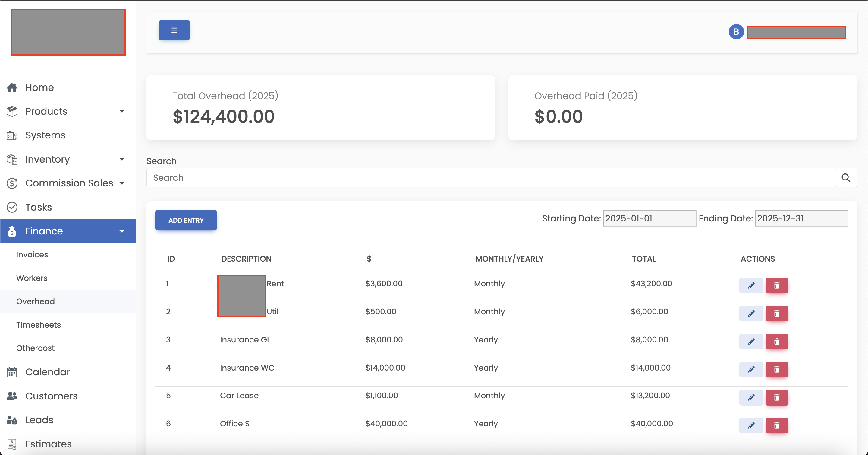Select the Home icon in sidebar
Screen dimensions: 868x455
[x=12, y=87]
